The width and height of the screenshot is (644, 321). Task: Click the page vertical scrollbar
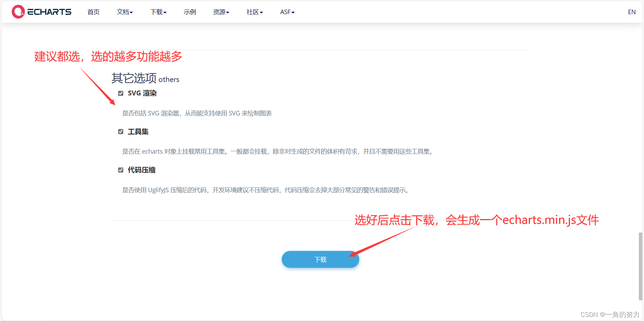click(641, 266)
